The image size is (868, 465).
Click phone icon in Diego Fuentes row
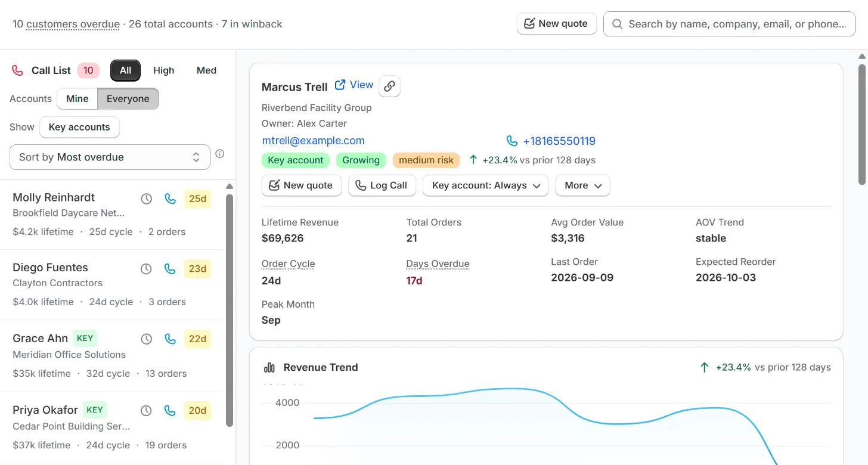170,269
